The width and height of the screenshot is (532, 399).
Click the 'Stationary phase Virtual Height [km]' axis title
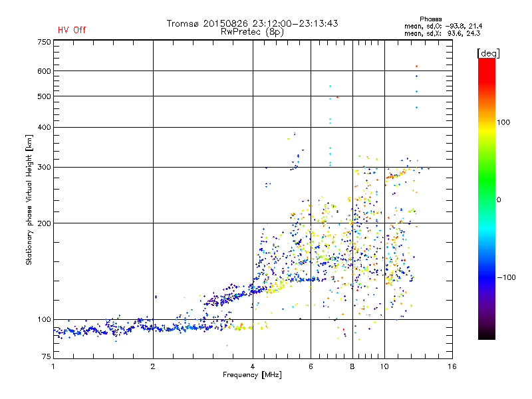pyautogui.click(x=29, y=199)
